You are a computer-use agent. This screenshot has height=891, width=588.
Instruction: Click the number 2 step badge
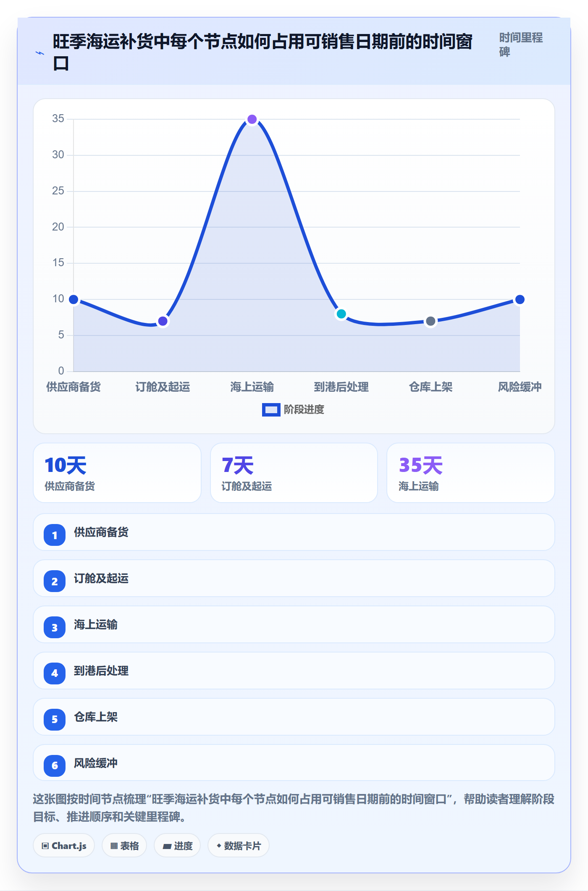(x=55, y=581)
